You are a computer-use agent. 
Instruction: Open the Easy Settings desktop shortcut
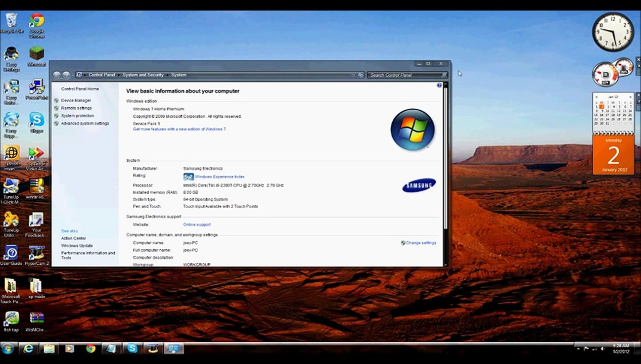click(x=11, y=59)
